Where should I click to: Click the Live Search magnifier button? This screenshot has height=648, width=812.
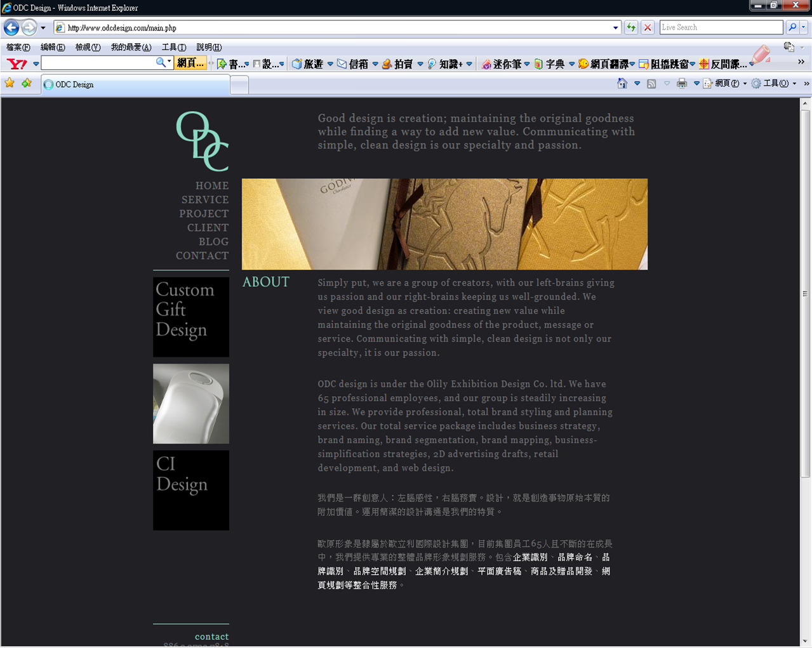792,27
